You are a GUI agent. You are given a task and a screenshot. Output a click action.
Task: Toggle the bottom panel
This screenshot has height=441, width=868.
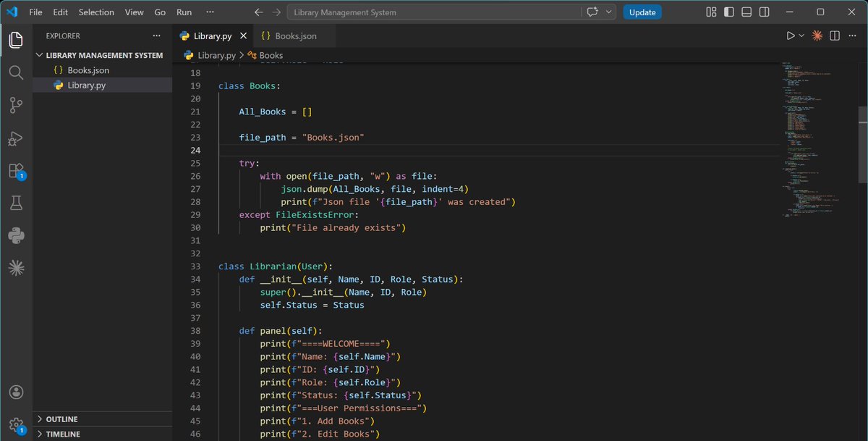[746, 12]
